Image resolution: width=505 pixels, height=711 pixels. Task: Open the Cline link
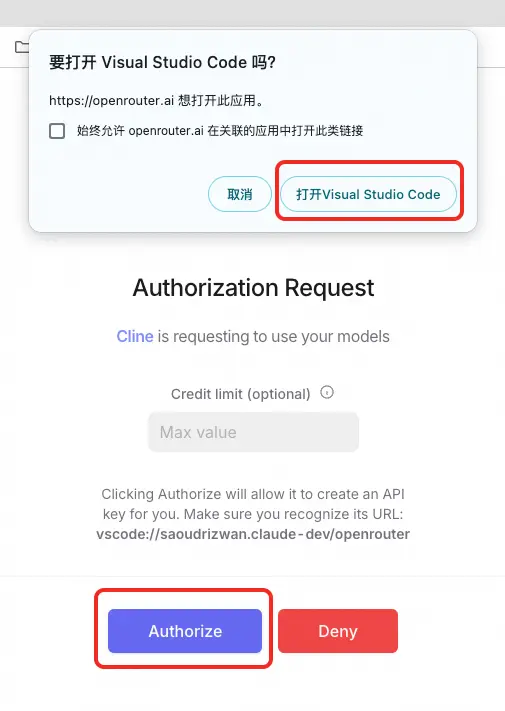point(135,336)
